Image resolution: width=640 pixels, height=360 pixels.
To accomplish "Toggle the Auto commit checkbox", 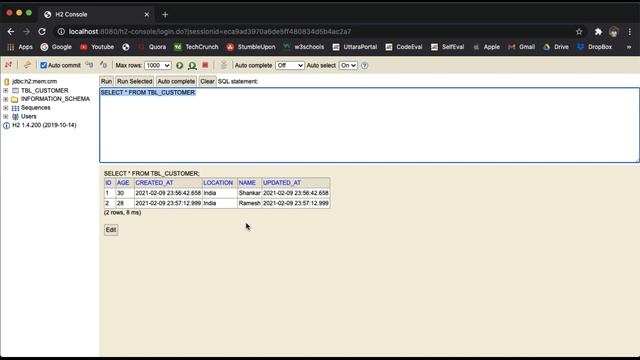I will 43,65.
